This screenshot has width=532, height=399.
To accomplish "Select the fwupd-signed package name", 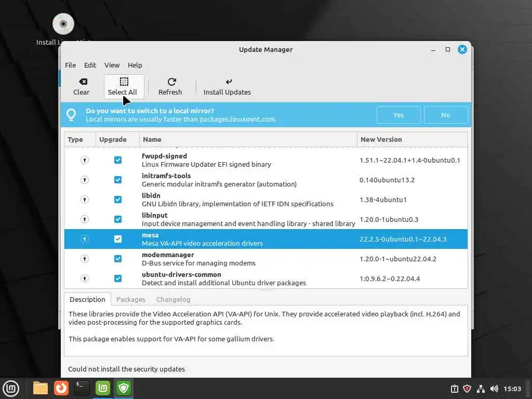I will pos(164,156).
